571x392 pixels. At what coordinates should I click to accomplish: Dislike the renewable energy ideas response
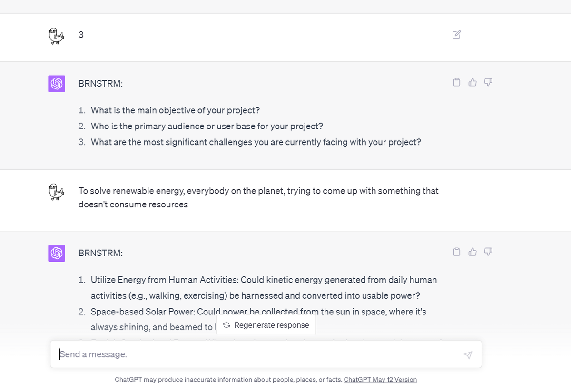tap(488, 252)
